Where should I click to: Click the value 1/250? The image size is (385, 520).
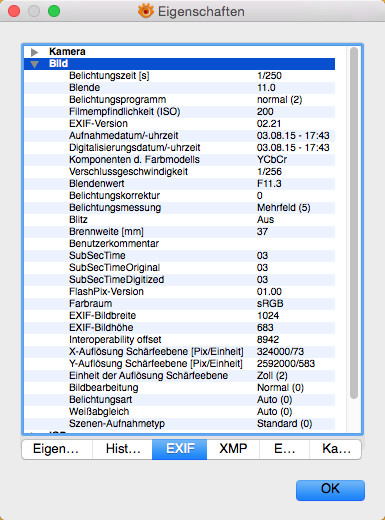269,76
